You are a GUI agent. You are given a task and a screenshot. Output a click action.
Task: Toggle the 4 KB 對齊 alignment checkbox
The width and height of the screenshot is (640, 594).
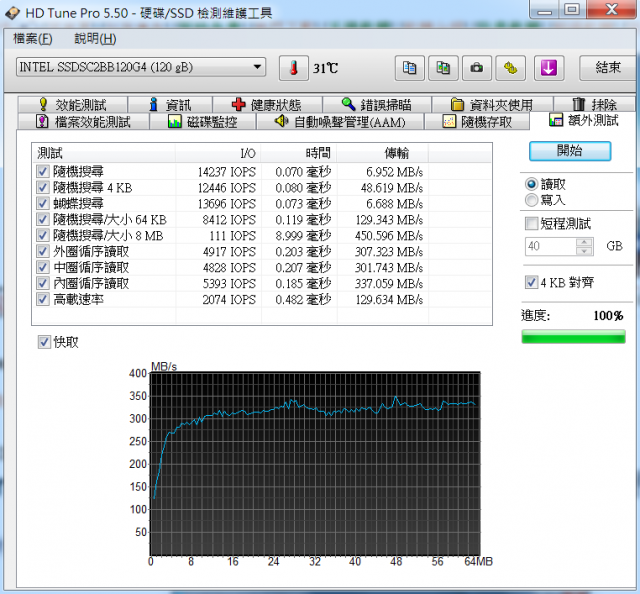click(531, 282)
